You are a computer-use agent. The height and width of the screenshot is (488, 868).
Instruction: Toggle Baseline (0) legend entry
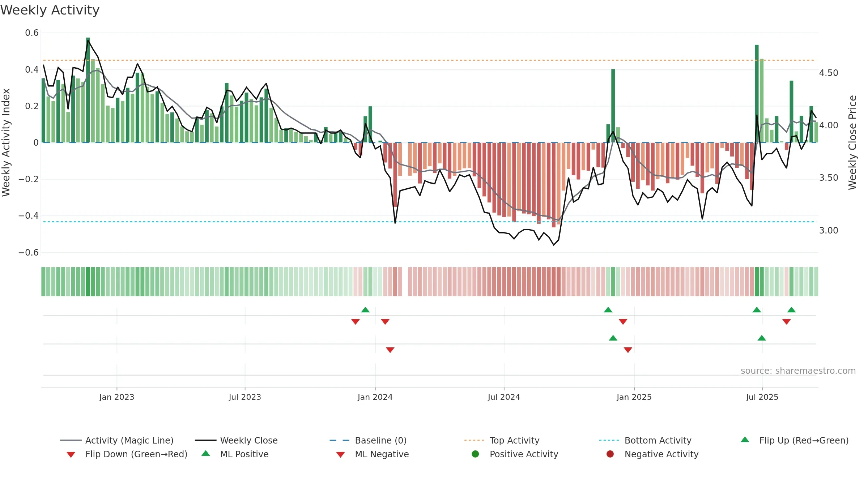point(368,440)
